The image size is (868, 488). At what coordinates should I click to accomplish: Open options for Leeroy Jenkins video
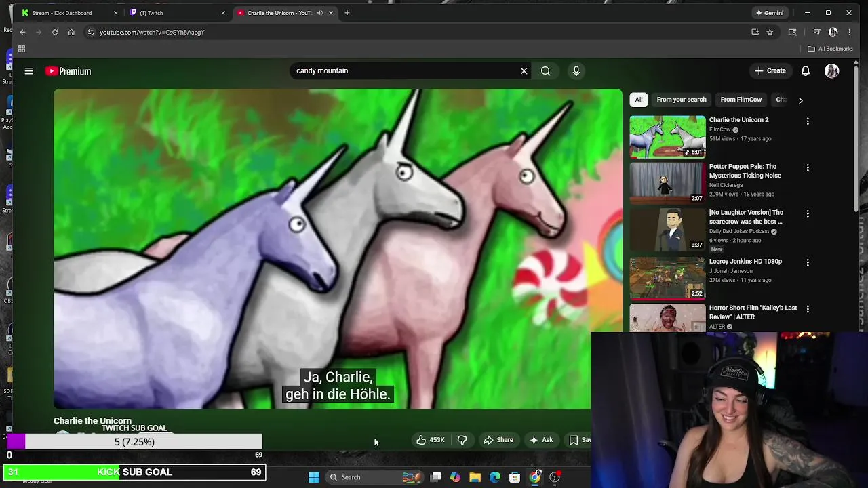(x=808, y=262)
